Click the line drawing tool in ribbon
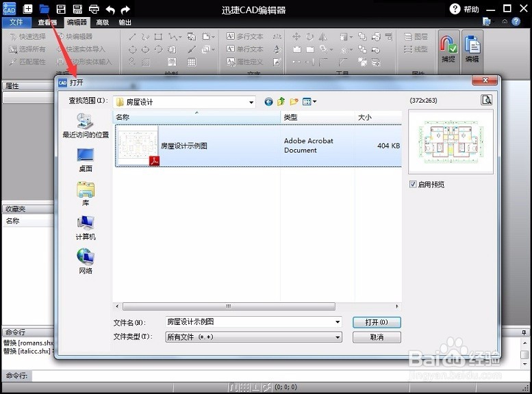This screenshot has height=394, width=532. (132, 37)
